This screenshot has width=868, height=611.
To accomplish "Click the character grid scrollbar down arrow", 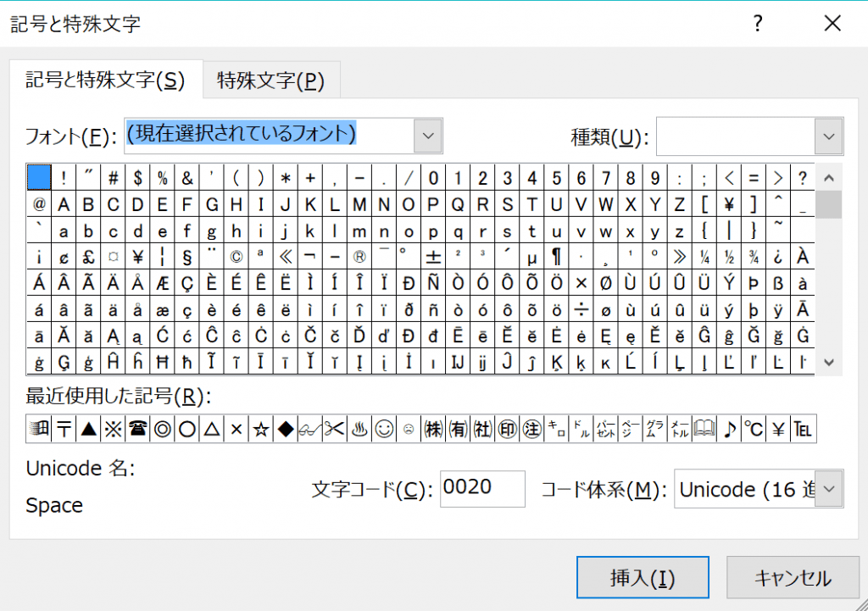I will (x=829, y=362).
